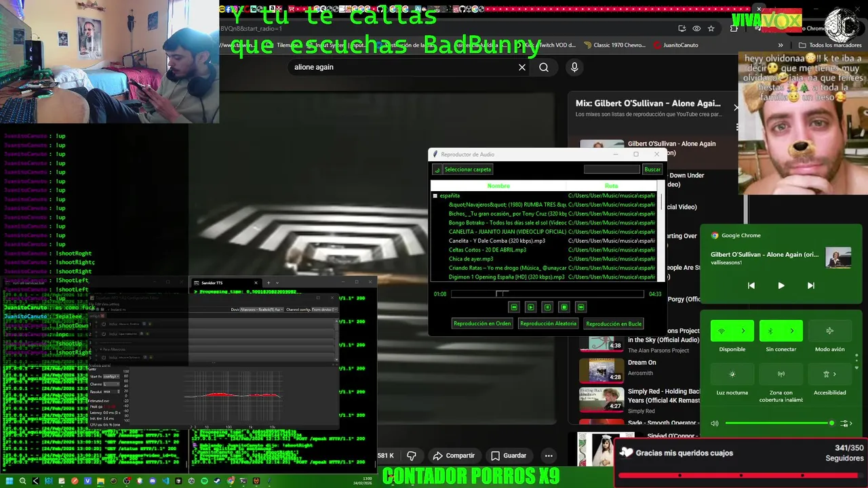
Task: Click the pause icon in Reproductor de Audio
Action: tap(547, 307)
